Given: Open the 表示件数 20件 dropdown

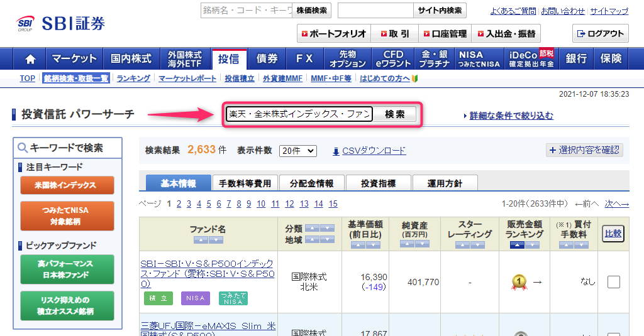Looking at the screenshot, I should coord(297,151).
